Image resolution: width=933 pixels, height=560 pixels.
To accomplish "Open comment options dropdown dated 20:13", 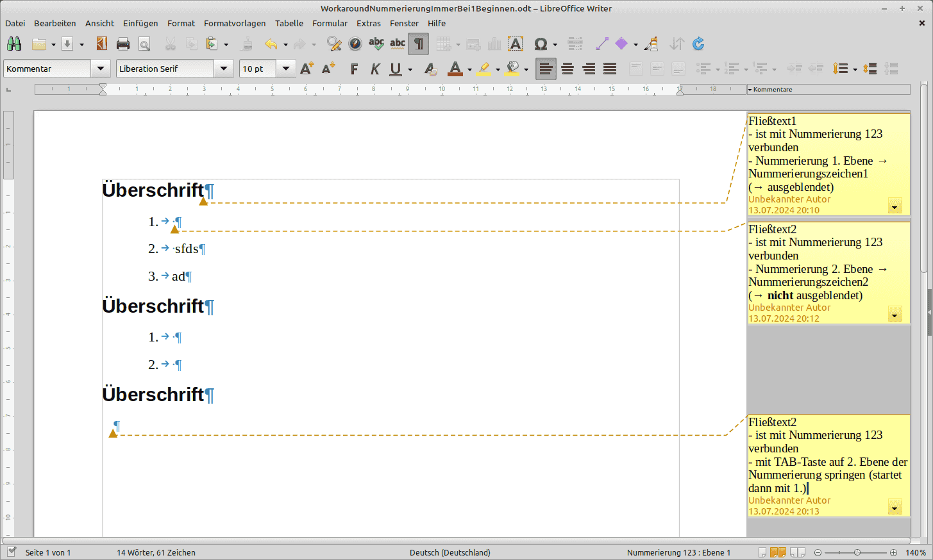I will tap(895, 506).
